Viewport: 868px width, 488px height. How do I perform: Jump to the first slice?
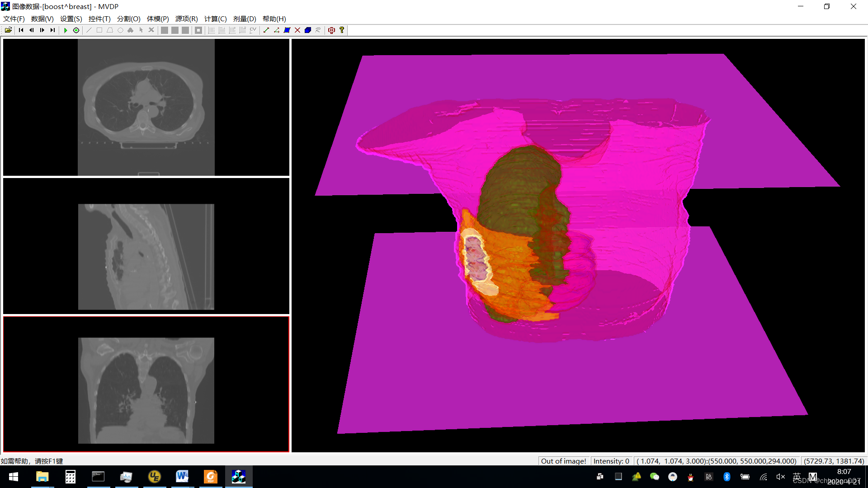click(x=21, y=30)
